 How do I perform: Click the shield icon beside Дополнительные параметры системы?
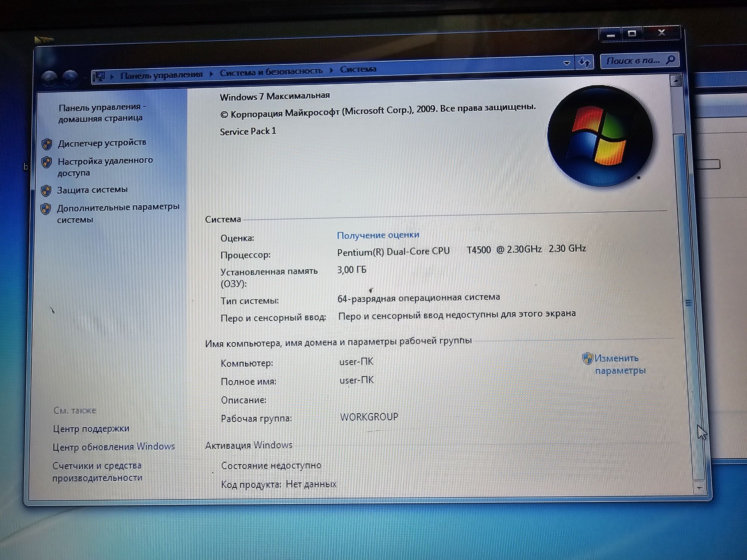click(46, 209)
